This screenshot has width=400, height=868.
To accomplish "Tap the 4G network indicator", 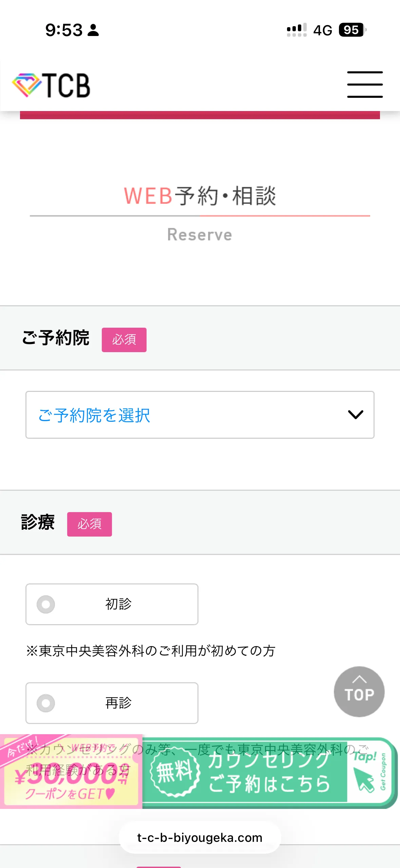I will point(323,30).
